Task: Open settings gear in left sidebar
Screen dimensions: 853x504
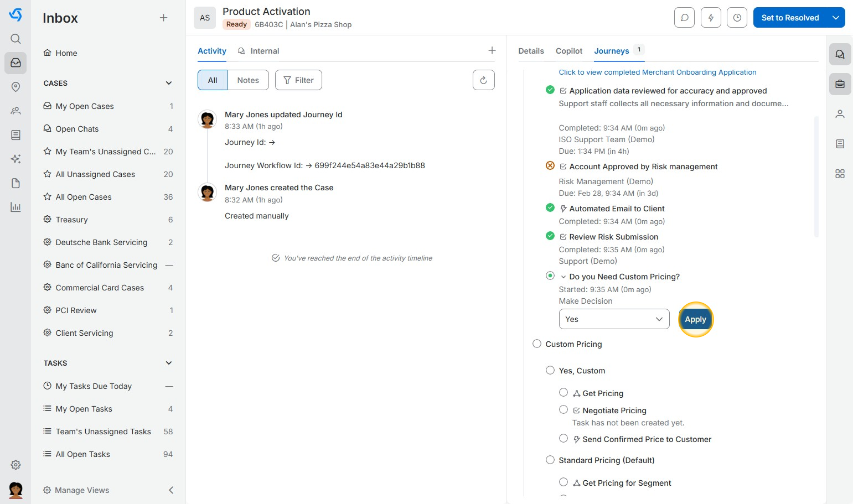Action: pyautogui.click(x=15, y=465)
